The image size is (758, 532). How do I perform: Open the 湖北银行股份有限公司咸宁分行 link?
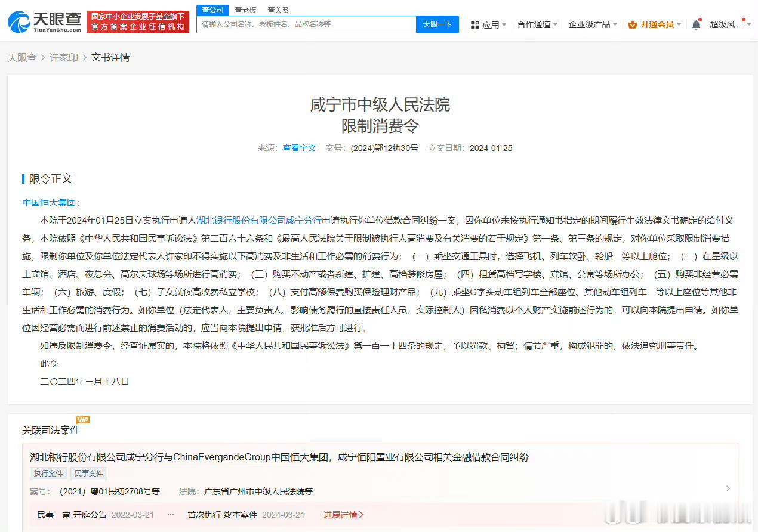coord(259,220)
